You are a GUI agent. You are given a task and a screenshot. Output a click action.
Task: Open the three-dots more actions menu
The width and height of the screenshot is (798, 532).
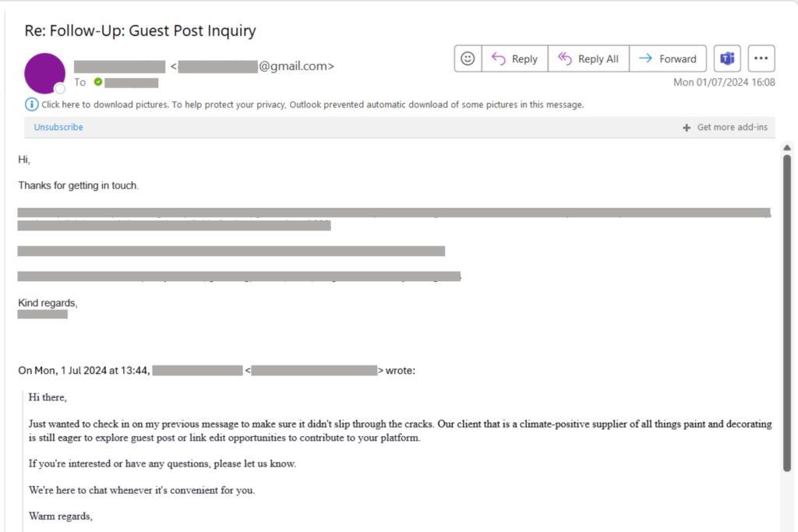[761, 58]
